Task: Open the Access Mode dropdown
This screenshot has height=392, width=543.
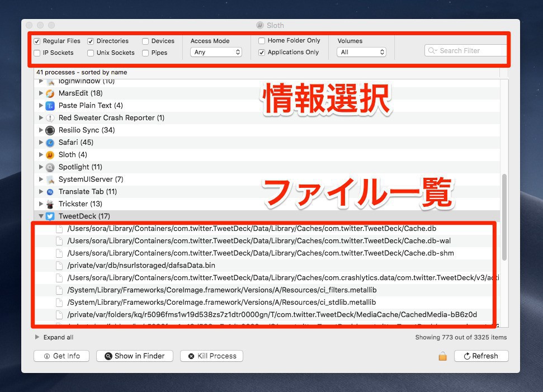Action: pyautogui.click(x=216, y=52)
